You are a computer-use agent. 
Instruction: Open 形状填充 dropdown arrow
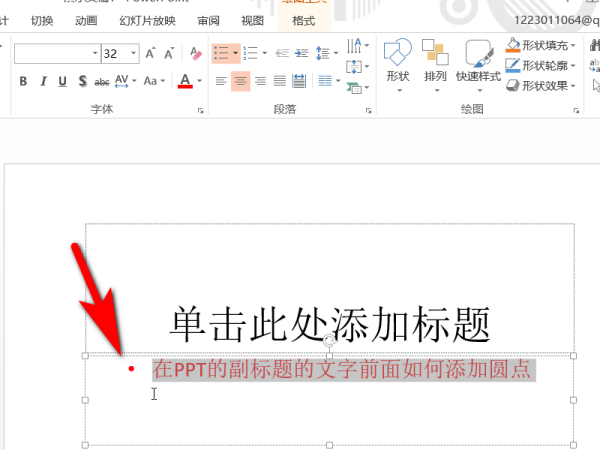tap(573, 46)
